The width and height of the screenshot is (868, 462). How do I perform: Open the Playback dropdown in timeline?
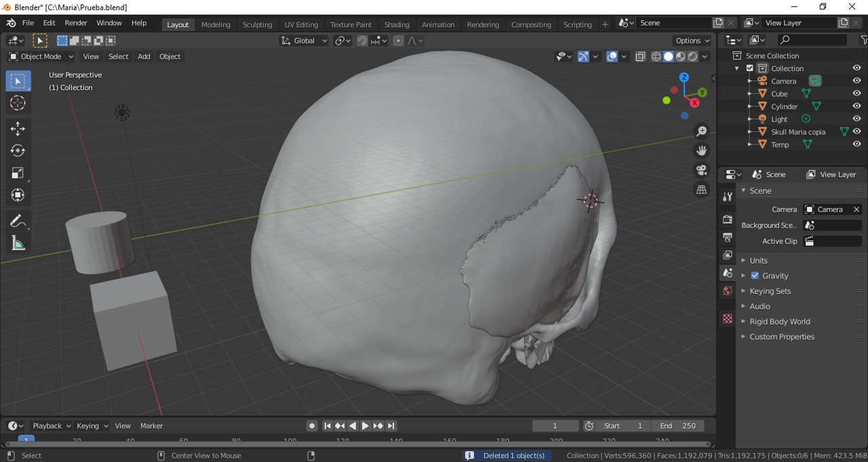(52, 425)
